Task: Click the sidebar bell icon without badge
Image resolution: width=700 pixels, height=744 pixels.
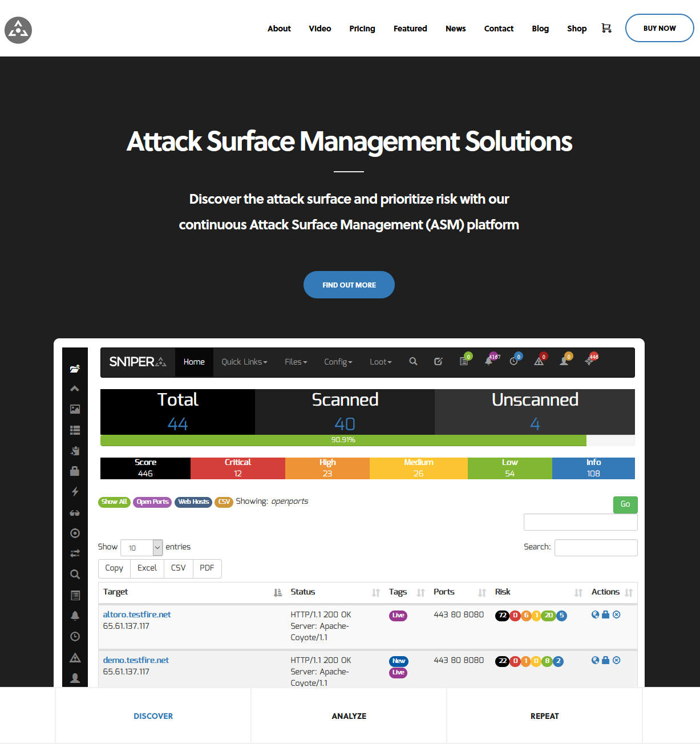Action: coord(75,616)
